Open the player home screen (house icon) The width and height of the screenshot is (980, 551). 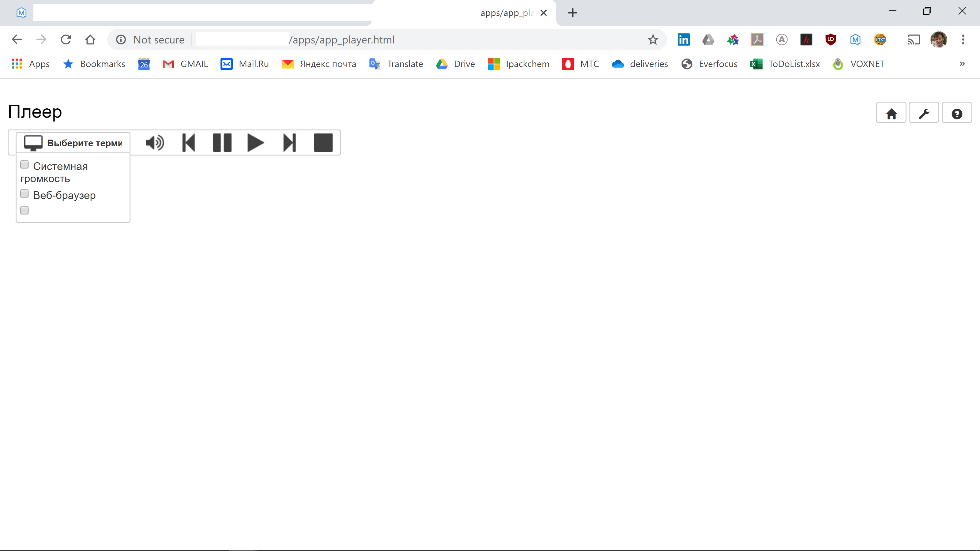pos(891,112)
